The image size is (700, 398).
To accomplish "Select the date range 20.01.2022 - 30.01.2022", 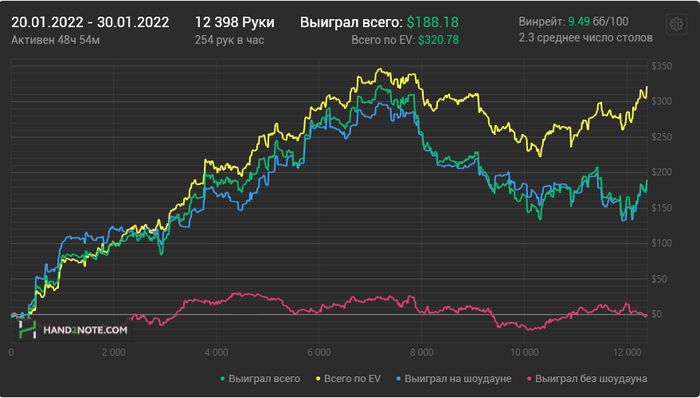I will 90,22.
